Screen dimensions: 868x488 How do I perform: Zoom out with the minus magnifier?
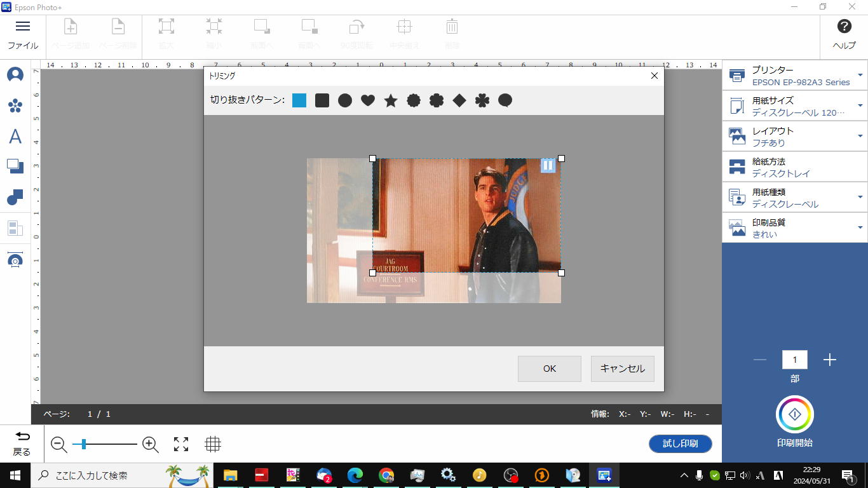pos(59,444)
